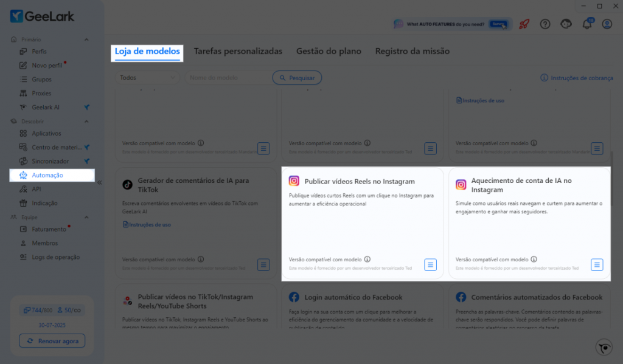623x364 pixels.
Task: Open the details list icon on TikTok comment generator card
Action: click(x=263, y=265)
